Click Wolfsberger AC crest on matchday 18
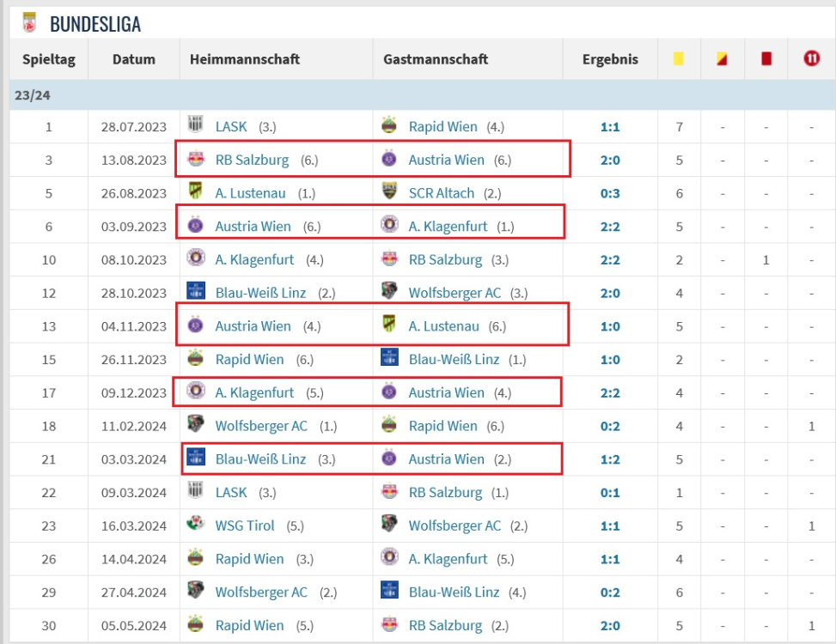836x644 pixels. (x=196, y=425)
